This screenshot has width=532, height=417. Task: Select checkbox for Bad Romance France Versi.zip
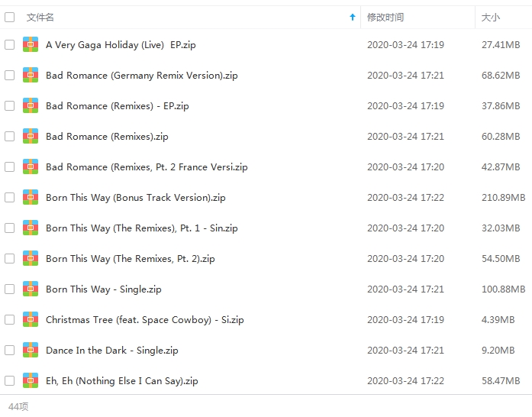pyautogui.click(x=9, y=166)
